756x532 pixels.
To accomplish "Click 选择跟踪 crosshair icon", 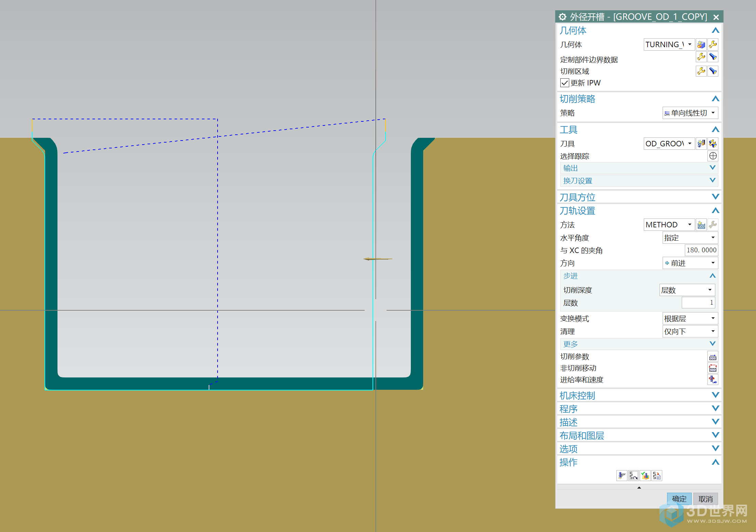I will tap(713, 156).
